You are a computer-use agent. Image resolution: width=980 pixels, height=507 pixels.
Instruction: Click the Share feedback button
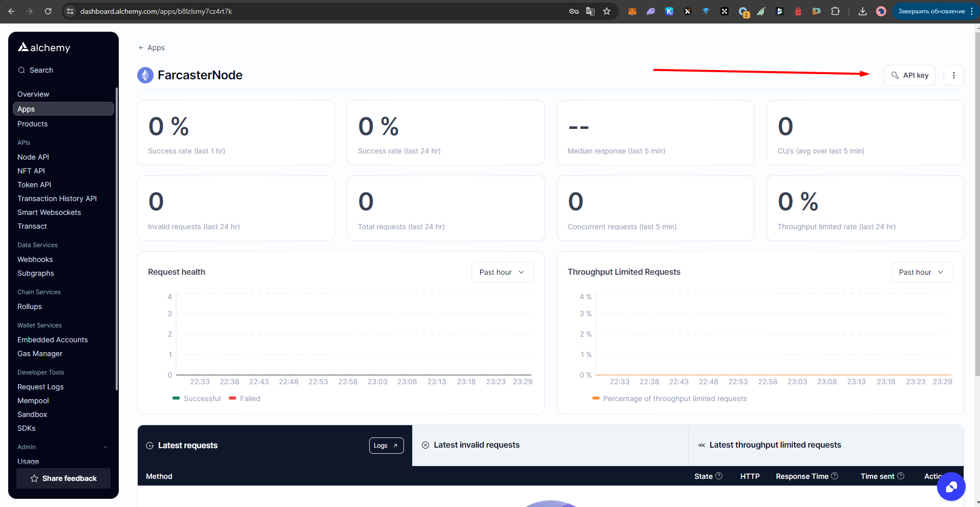point(63,478)
